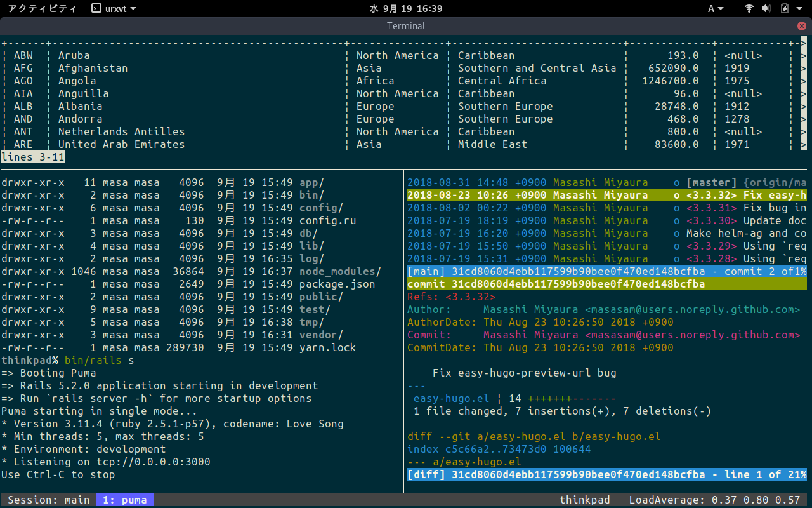812x508 pixels.
Task: Open the urxvt application menu
Action: point(114,9)
